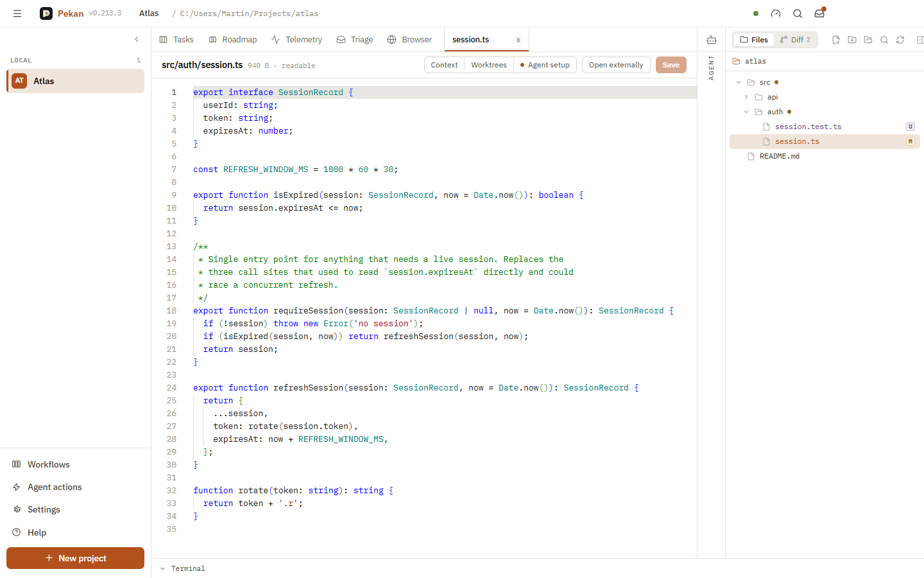Click the Agent setup button

[545, 65]
